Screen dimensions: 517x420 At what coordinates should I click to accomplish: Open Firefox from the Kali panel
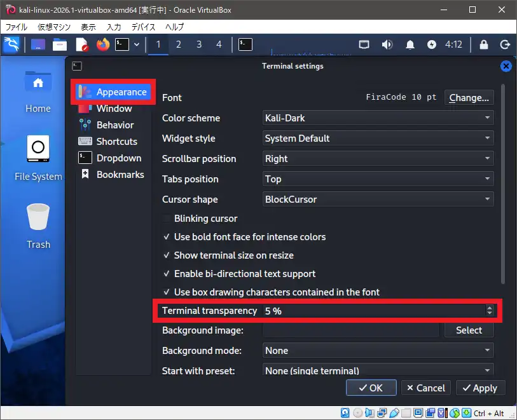[102, 44]
